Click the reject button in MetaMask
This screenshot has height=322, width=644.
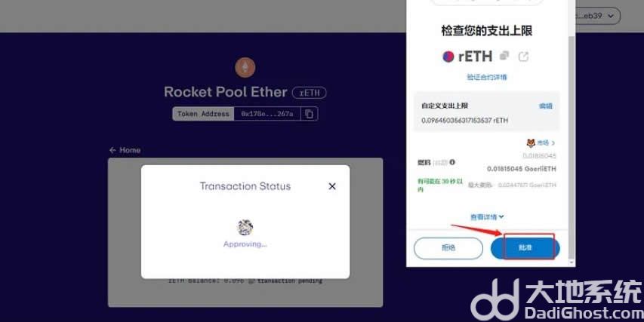[448, 248]
